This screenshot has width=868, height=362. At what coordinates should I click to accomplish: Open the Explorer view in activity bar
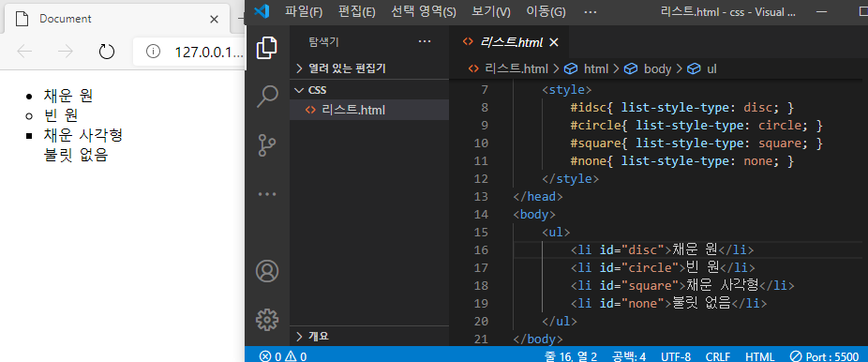point(267,48)
